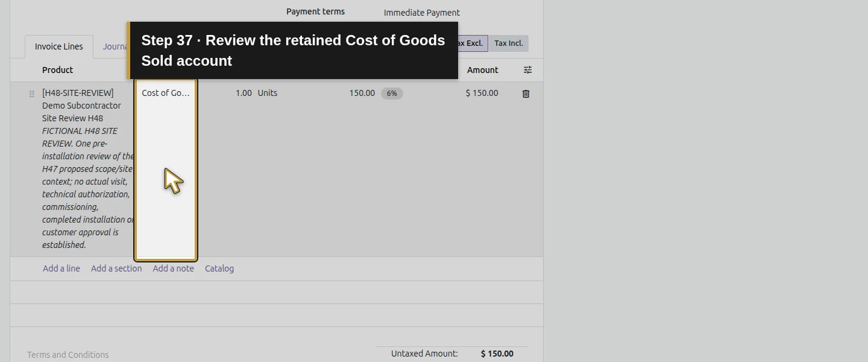Switch to the Invoice Lines tab

(x=59, y=46)
